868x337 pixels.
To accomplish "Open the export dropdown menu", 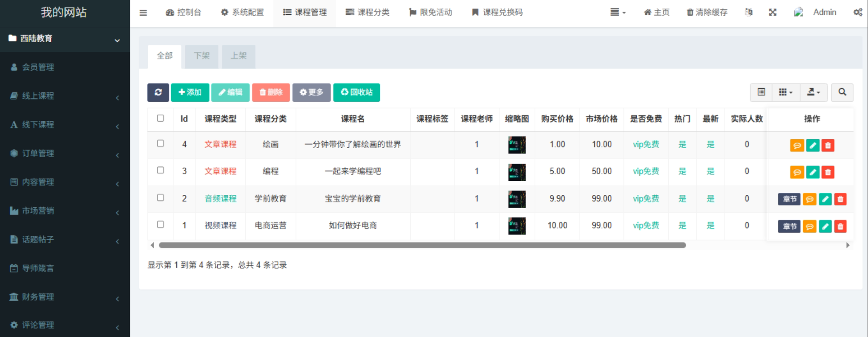I will (x=813, y=92).
